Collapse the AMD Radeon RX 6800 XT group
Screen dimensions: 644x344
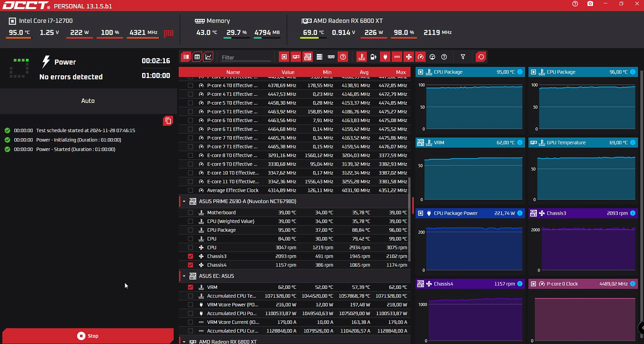(x=184, y=342)
